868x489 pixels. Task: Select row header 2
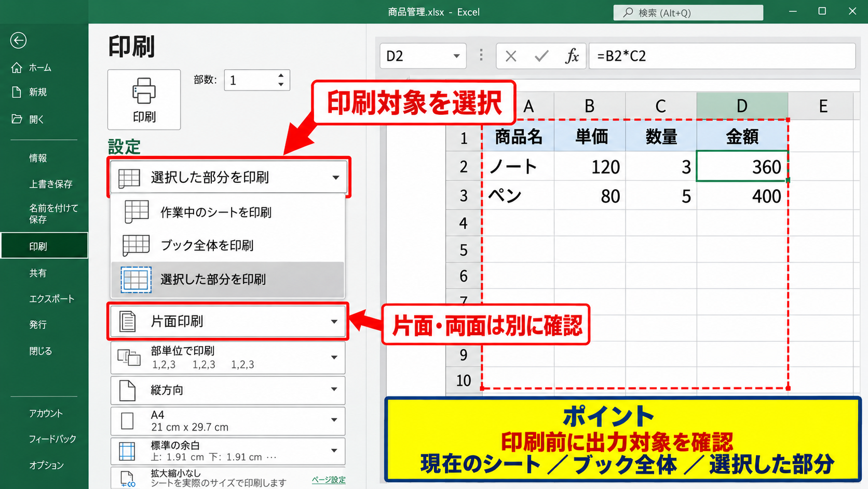(464, 166)
